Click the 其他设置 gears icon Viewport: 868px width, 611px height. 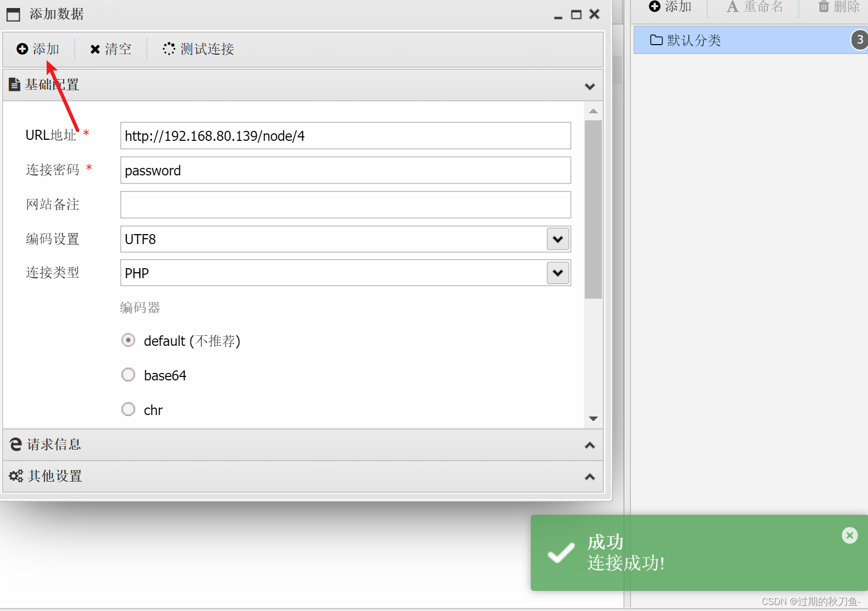(16, 476)
